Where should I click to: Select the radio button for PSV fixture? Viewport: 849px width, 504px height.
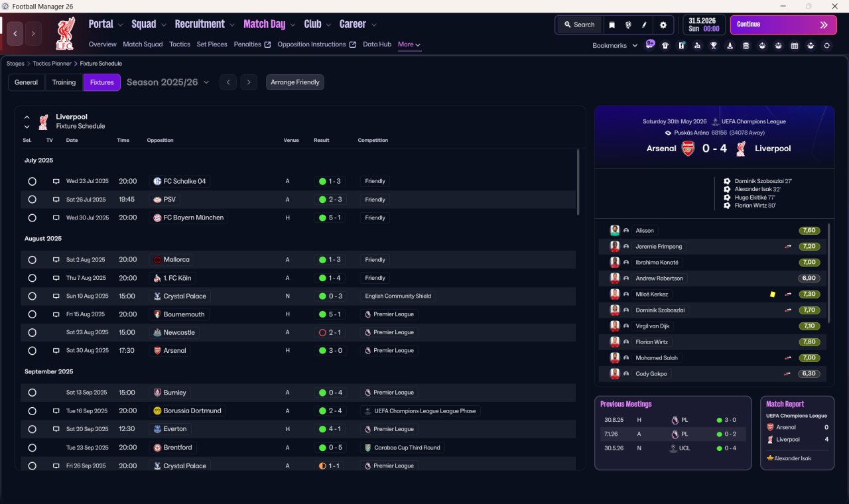point(32,200)
